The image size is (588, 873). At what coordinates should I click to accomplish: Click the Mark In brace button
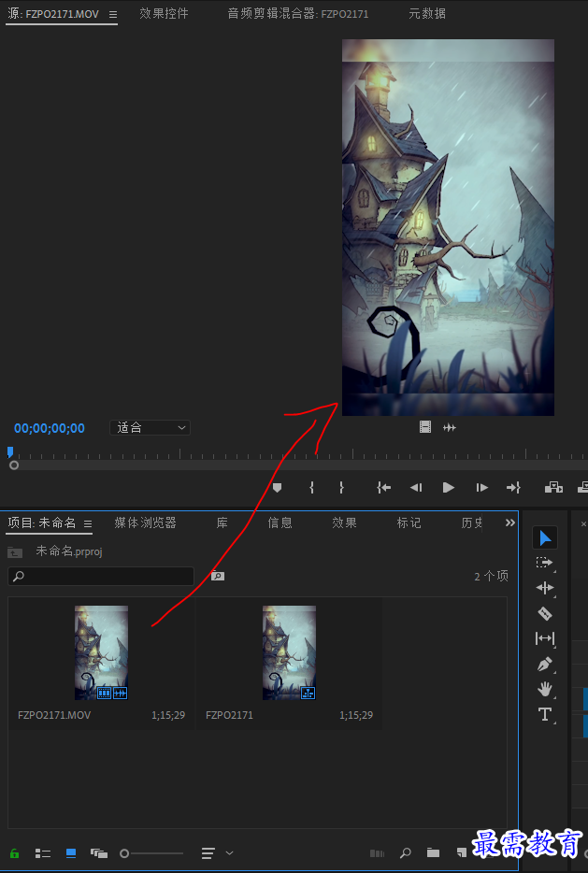(312, 488)
